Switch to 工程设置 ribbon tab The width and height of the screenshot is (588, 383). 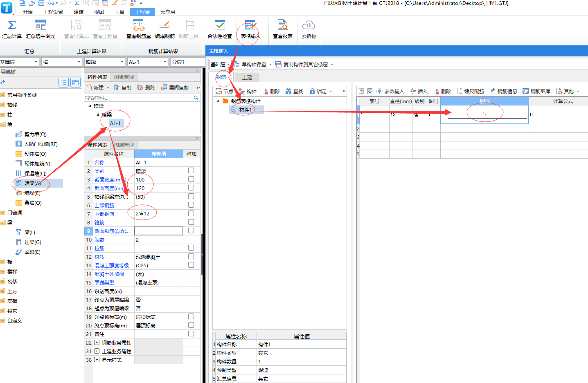[x=53, y=12]
